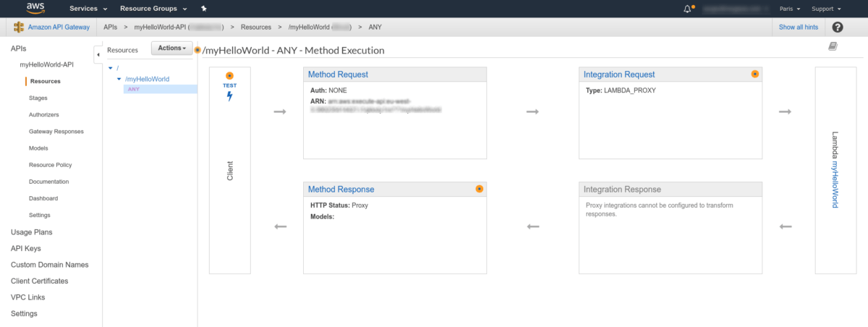Click /myHelloWorld in the breadcrumb

[320, 27]
